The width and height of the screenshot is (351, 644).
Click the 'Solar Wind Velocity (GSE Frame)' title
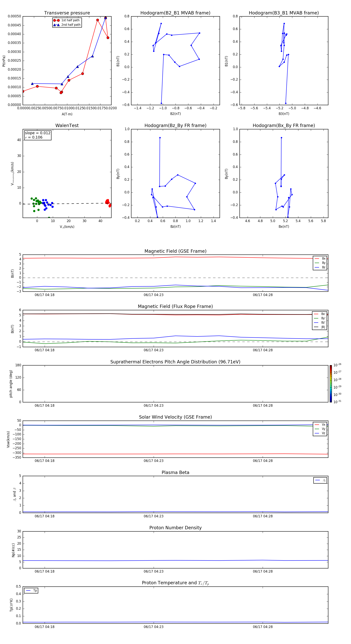click(x=175, y=417)
